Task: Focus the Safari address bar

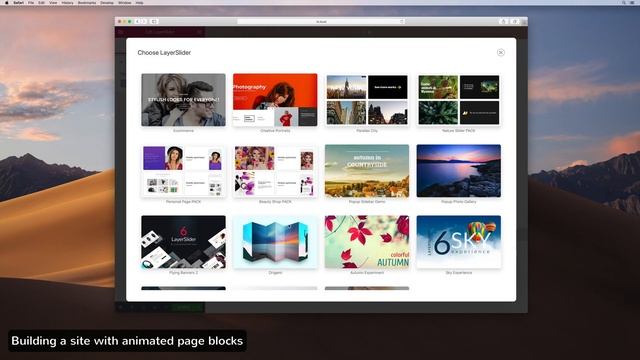Action: click(x=321, y=21)
